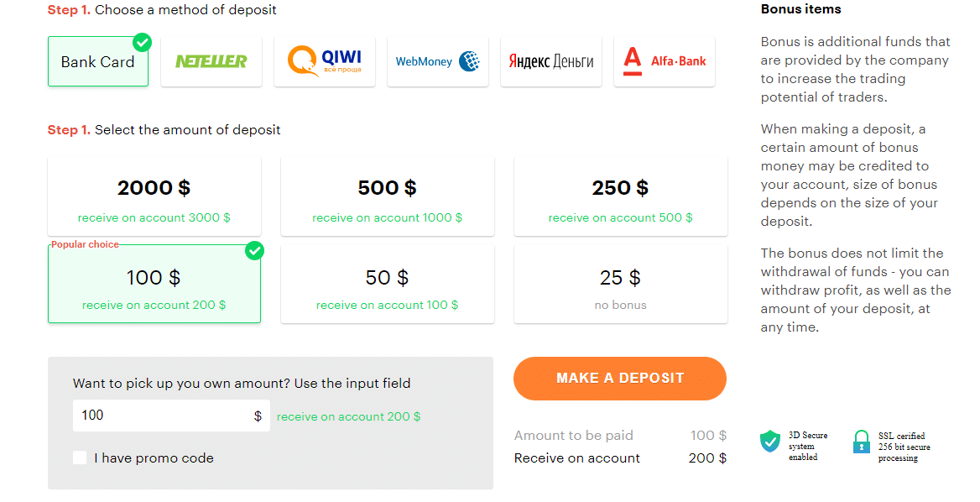Select the Yandex Money logo

[x=550, y=61]
